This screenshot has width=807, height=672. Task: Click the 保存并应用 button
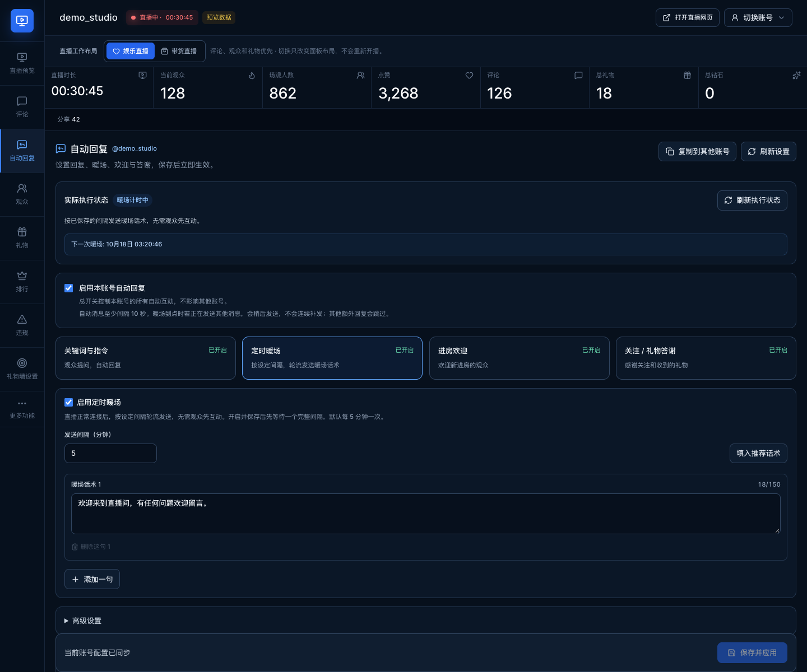pyautogui.click(x=752, y=652)
